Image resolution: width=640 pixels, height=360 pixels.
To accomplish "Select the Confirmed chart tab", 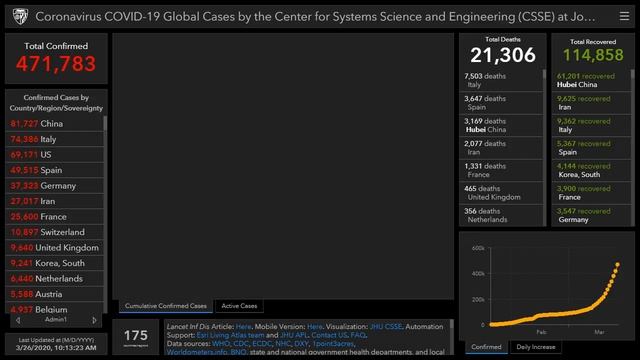I will click(x=486, y=347).
